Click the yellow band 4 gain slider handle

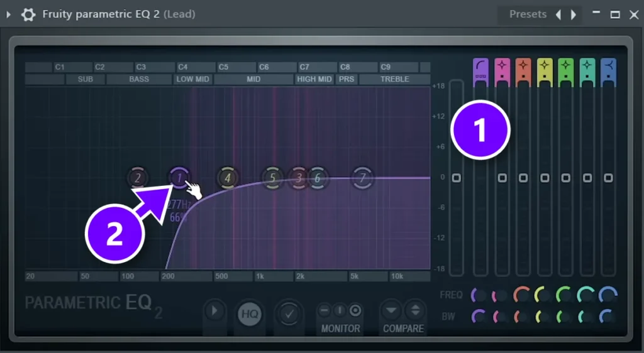pos(545,178)
